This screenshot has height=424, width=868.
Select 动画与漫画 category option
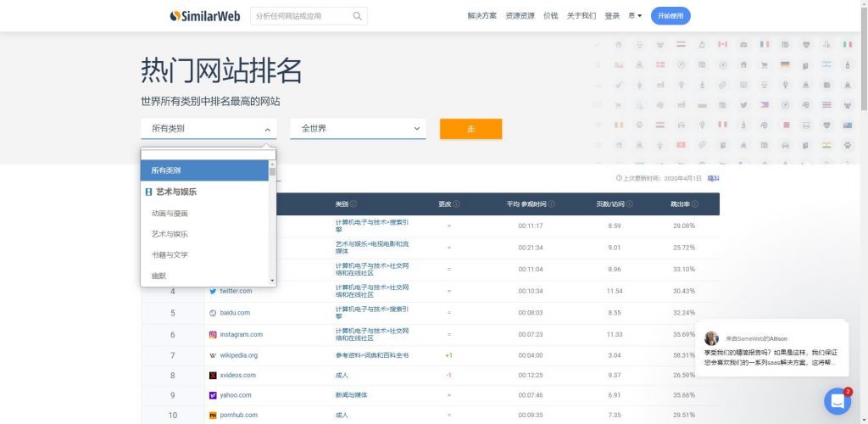click(x=205, y=213)
